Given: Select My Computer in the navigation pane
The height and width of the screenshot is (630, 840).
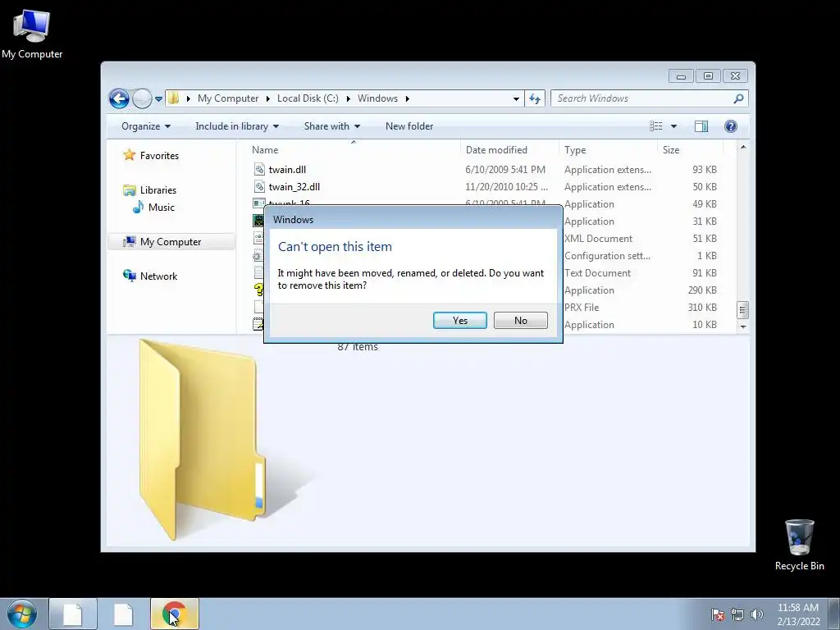Looking at the screenshot, I should (171, 242).
